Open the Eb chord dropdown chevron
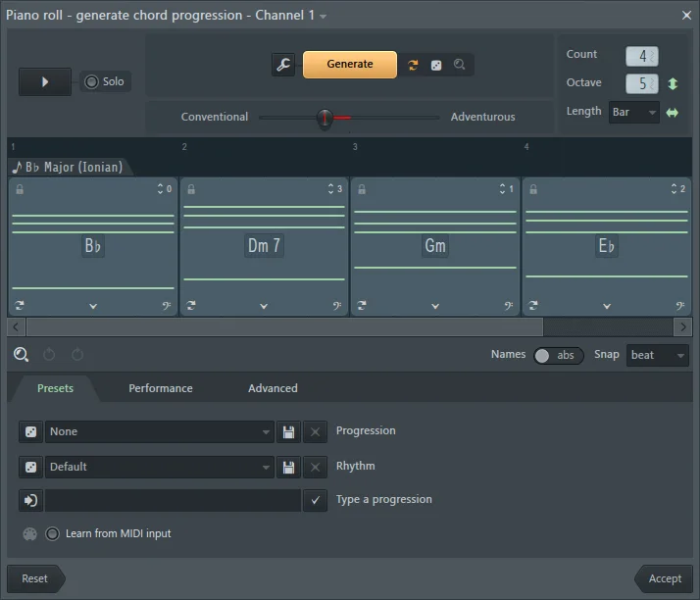The height and width of the screenshot is (600, 700). [607, 306]
